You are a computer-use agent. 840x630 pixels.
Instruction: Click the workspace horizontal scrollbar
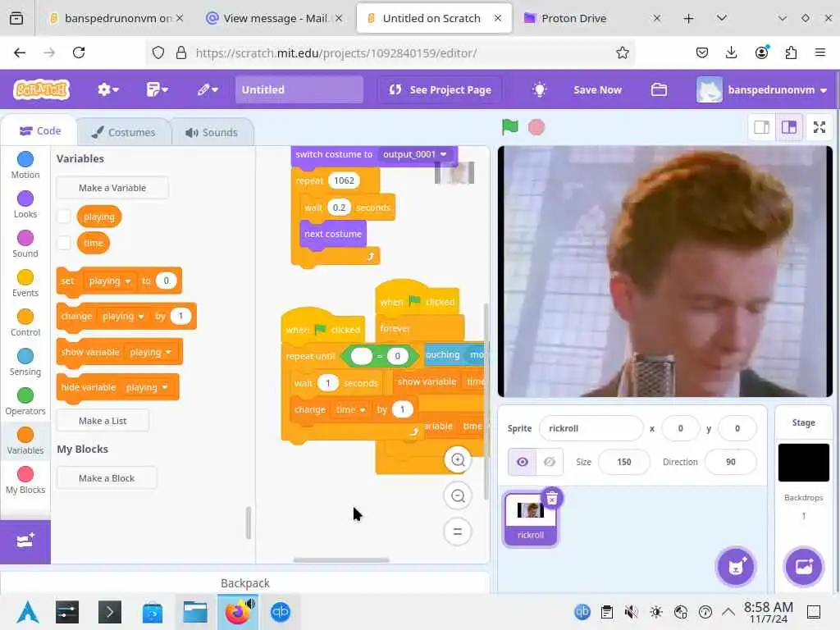341,560
